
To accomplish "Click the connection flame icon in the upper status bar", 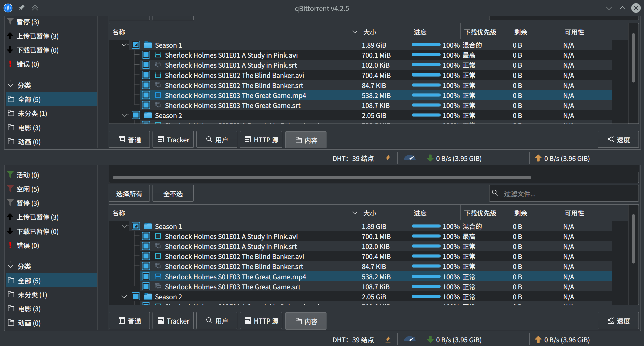I will click(x=388, y=158).
